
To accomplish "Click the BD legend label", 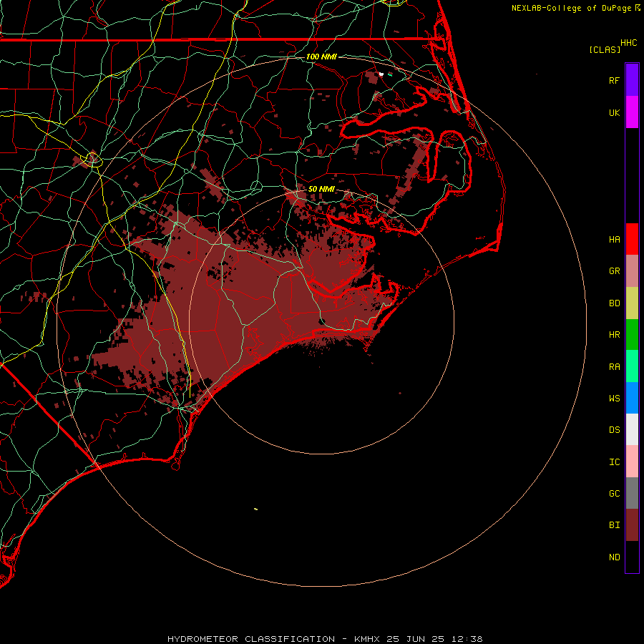I will click(x=614, y=303).
